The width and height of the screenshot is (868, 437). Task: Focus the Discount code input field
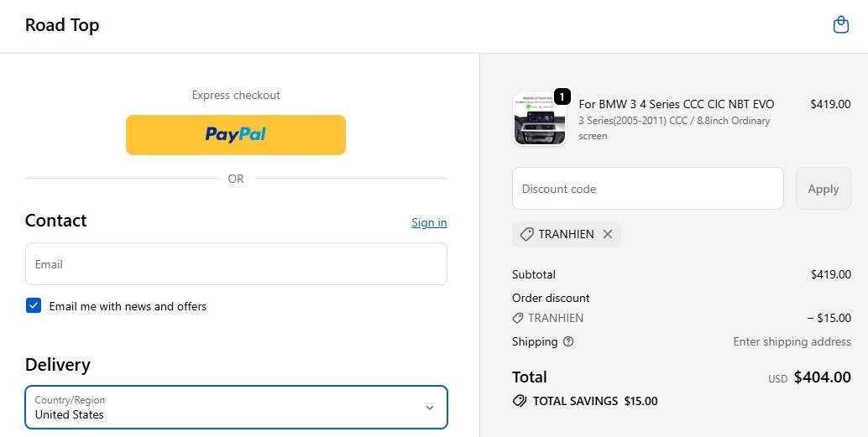pos(647,189)
